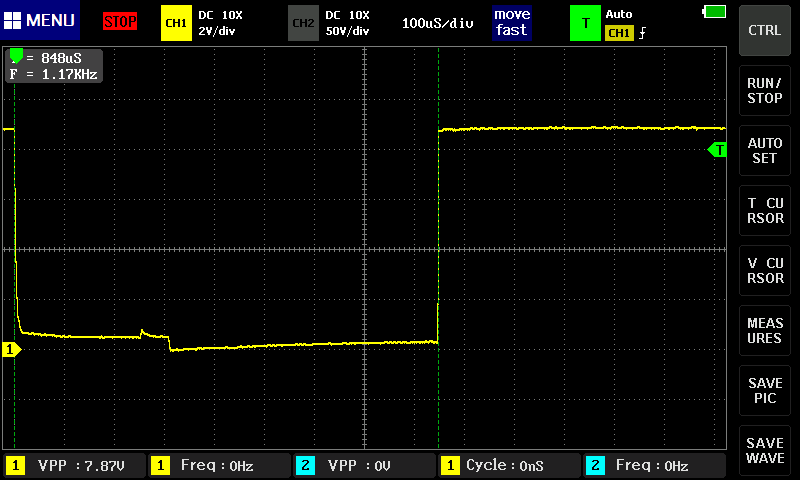Screen dimensions: 800x480
Task: Tap the CH1 2V/div setting
Action: click(217, 31)
